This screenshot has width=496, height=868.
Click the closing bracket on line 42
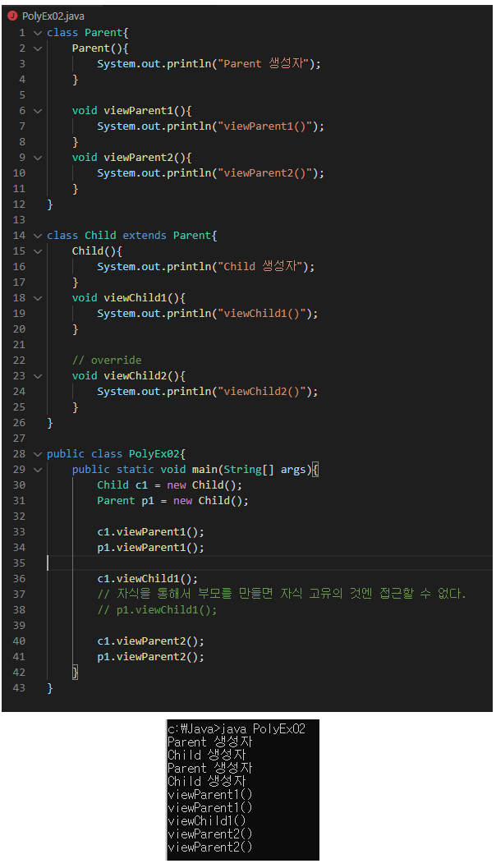(x=76, y=672)
